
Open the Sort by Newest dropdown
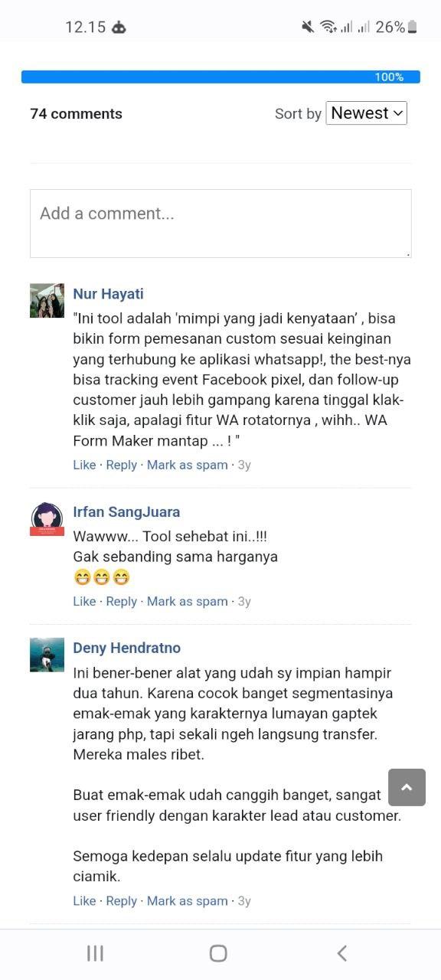pyautogui.click(x=367, y=113)
